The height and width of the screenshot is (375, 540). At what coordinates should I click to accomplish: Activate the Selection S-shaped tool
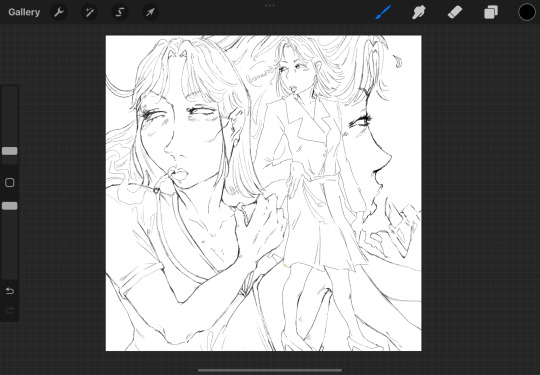[120, 13]
